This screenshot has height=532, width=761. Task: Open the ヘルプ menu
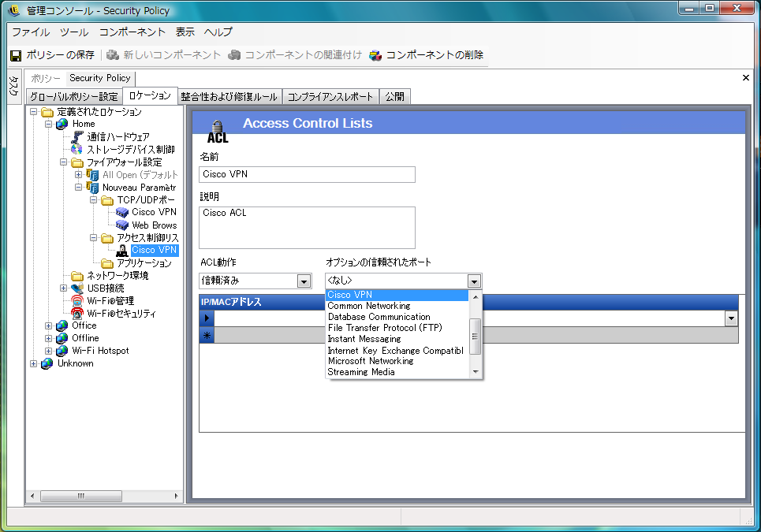(x=218, y=32)
